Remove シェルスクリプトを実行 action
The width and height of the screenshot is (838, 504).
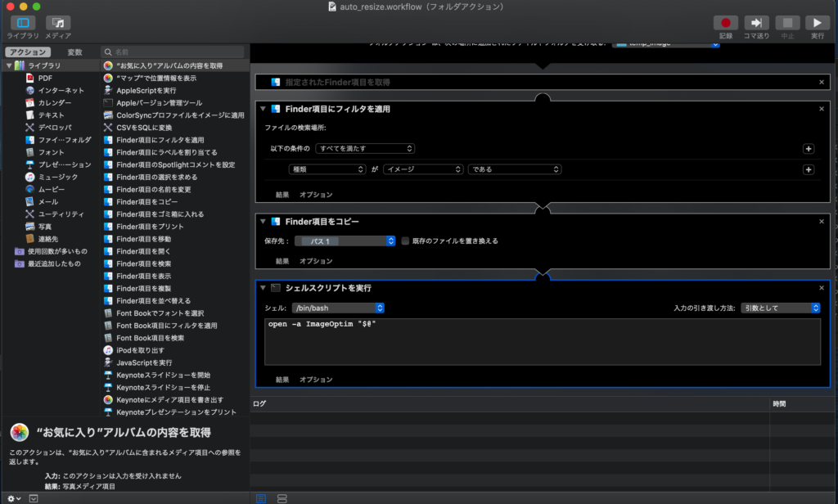point(822,288)
